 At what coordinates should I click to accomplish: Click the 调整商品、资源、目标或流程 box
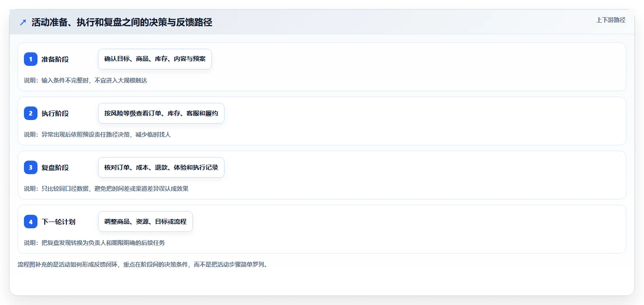(x=145, y=222)
